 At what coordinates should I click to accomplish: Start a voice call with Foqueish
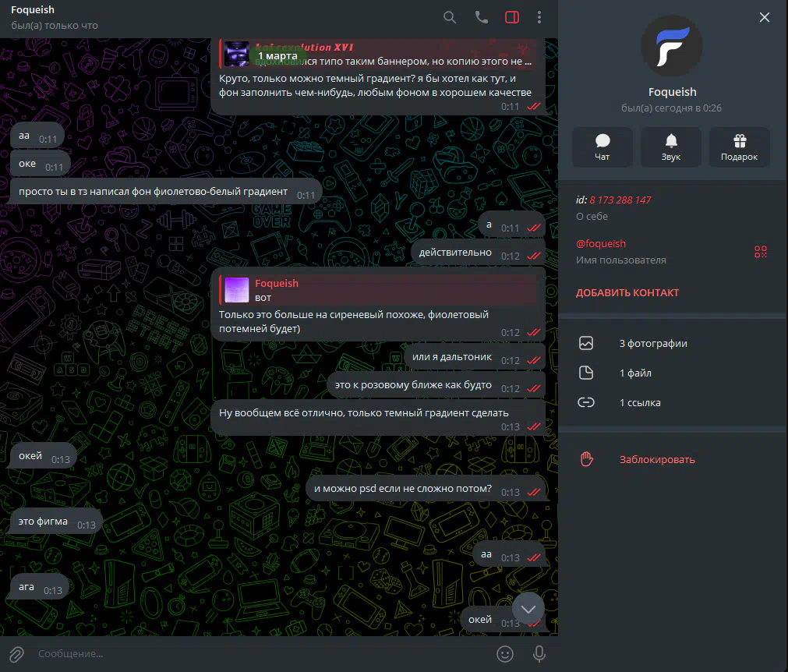(x=481, y=17)
